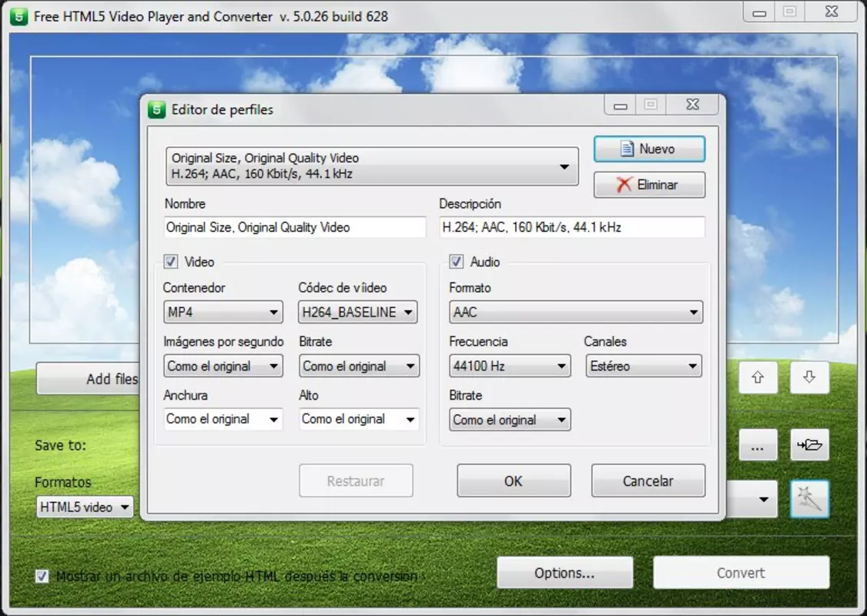Open Options... in main window
The height and width of the screenshot is (616, 867).
click(x=564, y=573)
